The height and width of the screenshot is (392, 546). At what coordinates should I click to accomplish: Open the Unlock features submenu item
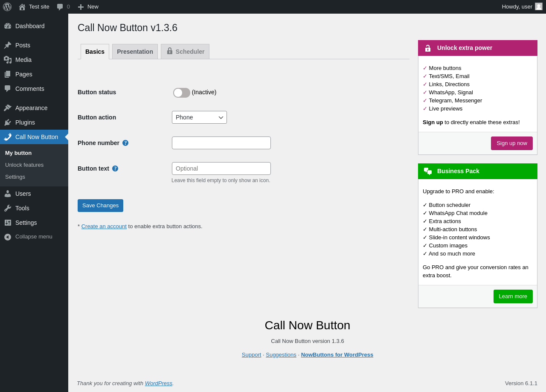(x=24, y=165)
